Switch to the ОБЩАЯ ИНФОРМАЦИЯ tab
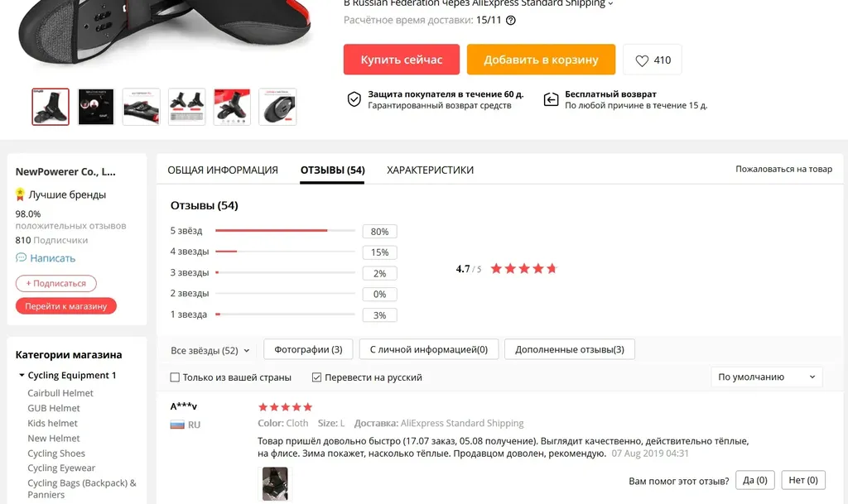The width and height of the screenshot is (848, 504). pyautogui.click(x=223, y=170)
